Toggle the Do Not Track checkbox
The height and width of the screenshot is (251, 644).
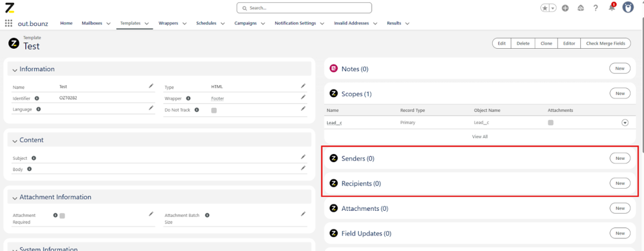coord(214,110)
